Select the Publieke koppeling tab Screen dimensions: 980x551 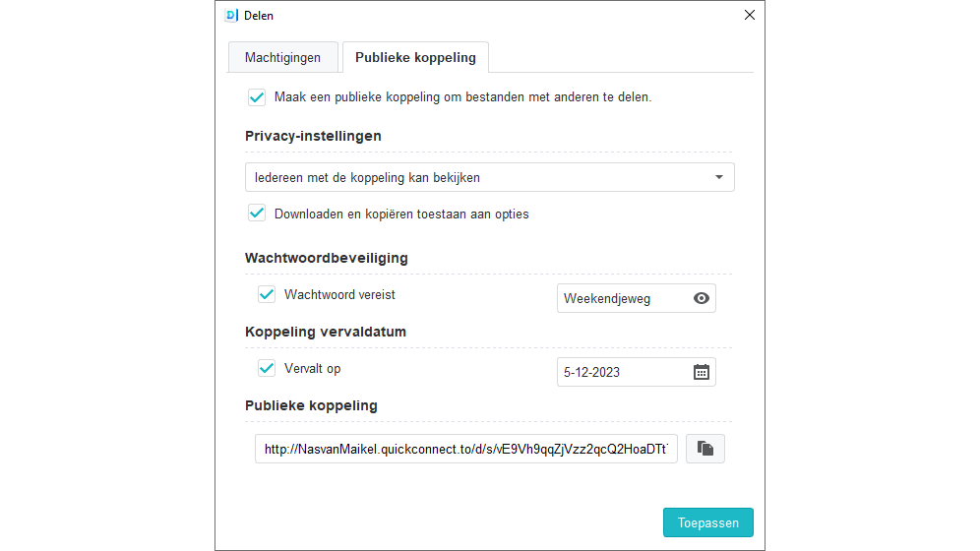[x=415, y=57]
